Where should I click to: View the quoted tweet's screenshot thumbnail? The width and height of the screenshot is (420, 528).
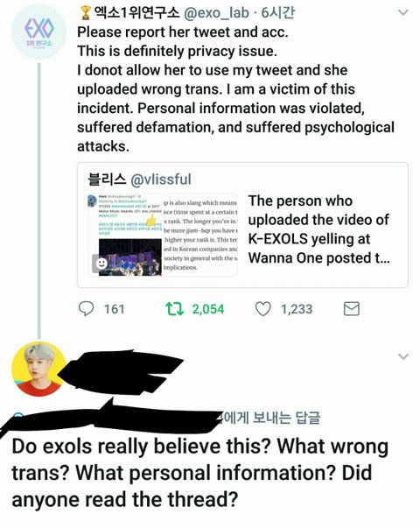[163, 235]
